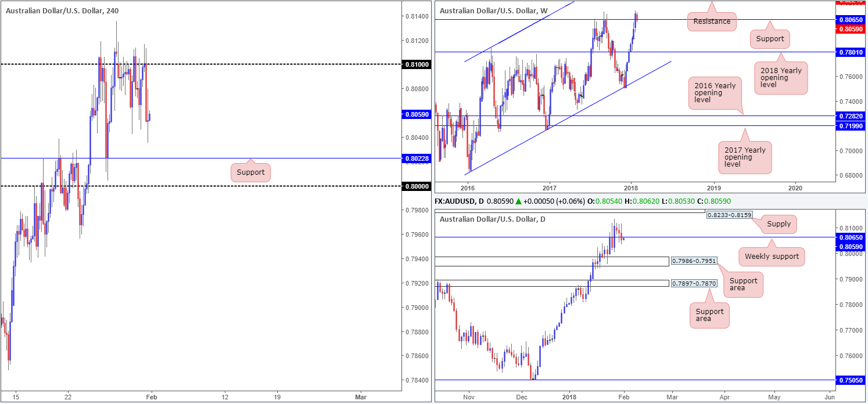Click the Nov label on the daily time axis

469,397
